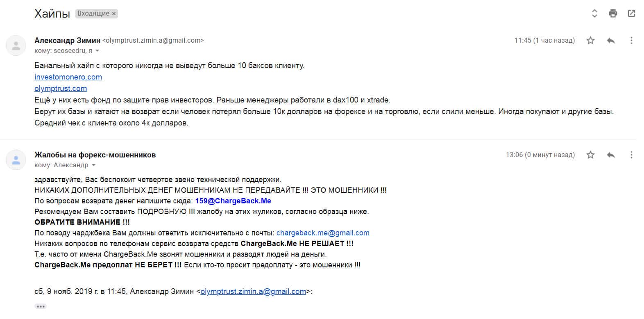Open the conversation in a new window
Image resolution: width=644 pixels, height=319 pixels.
click(631, 14)
